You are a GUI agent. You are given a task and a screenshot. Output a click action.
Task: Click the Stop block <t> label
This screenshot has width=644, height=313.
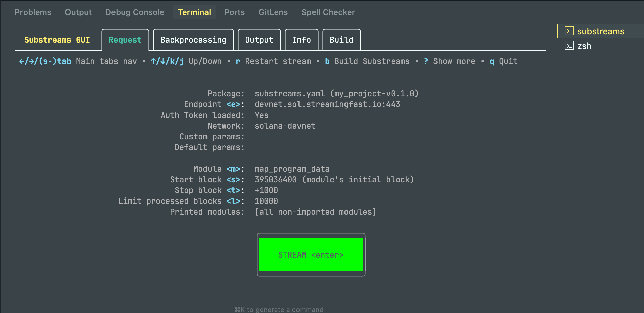[210, 190]
